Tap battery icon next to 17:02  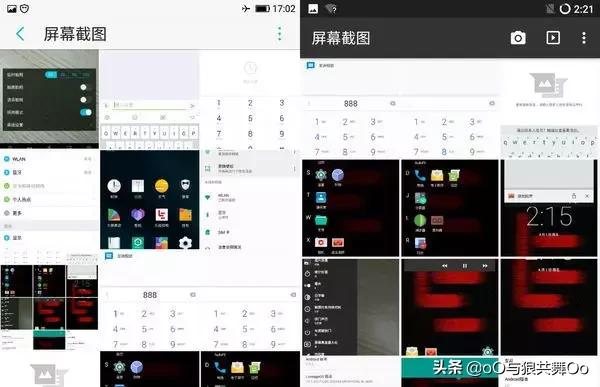click(x=262, y=8)
